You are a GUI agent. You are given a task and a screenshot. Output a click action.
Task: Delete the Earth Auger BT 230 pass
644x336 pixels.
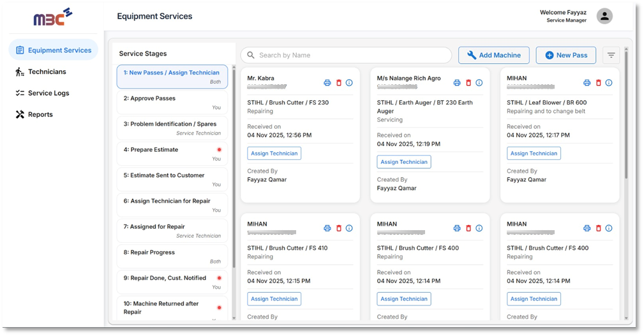click(x=468, y=83)
